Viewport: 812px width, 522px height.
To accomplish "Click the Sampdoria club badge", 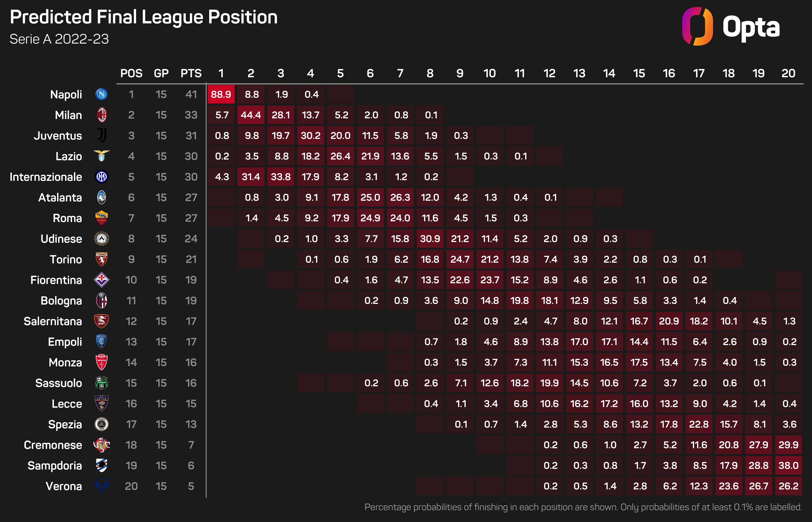I will [x=101, y=465].
